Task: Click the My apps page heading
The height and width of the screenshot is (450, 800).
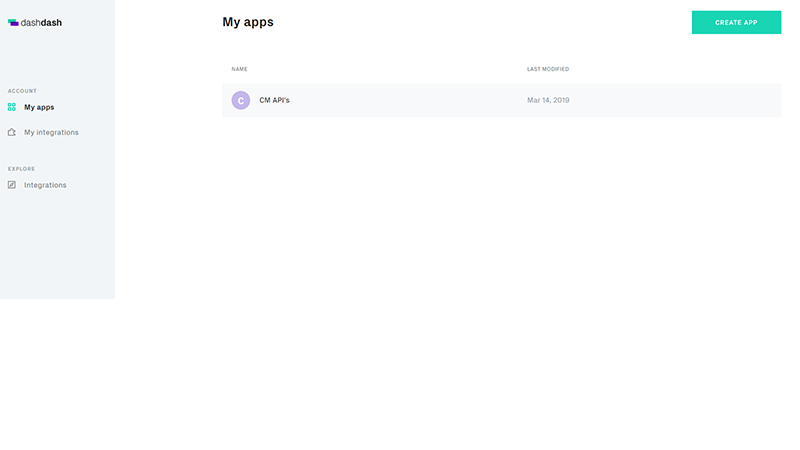Action: click(x=248, y=22)
